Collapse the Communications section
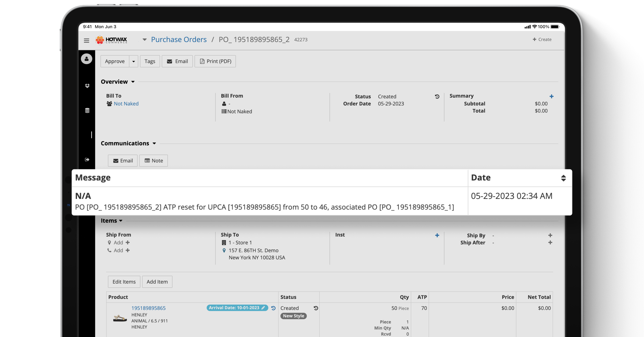This screenshot has height=337, width=644. 154,143
